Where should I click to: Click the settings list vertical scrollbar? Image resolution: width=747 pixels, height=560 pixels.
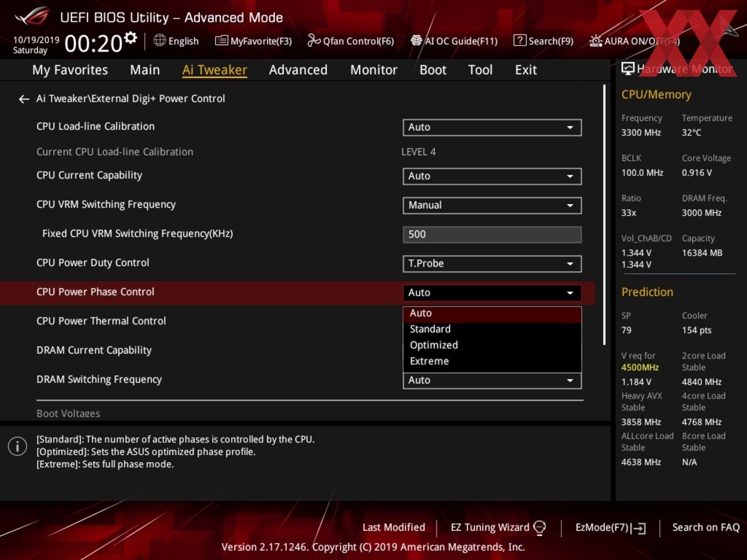(x=604, y=215)
